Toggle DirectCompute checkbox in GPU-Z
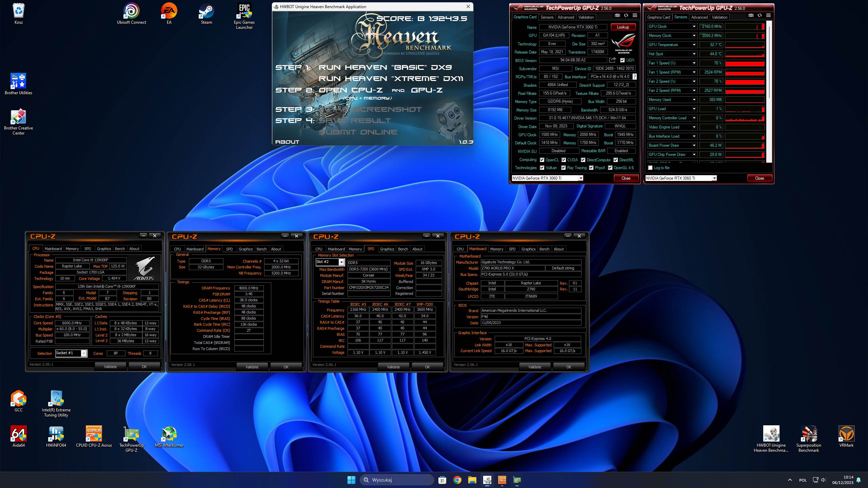 click(583, 160)
